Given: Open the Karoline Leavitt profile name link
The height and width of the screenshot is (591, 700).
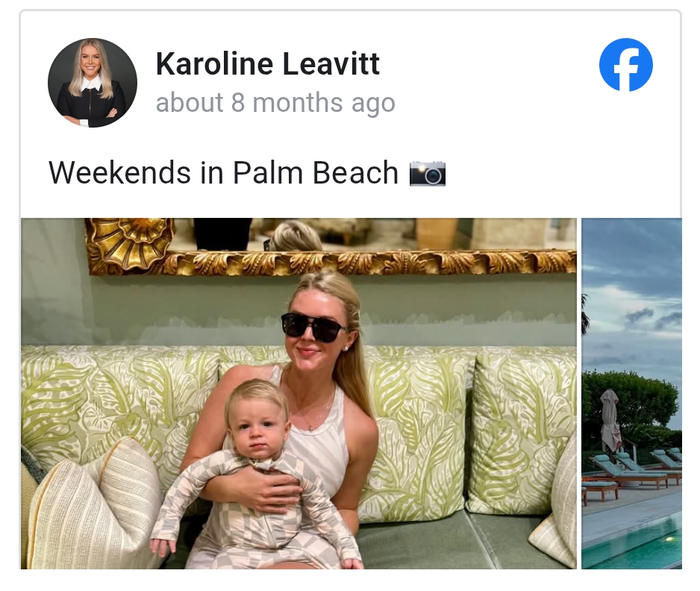Looking at the screenshot, I should coord(267,63).
